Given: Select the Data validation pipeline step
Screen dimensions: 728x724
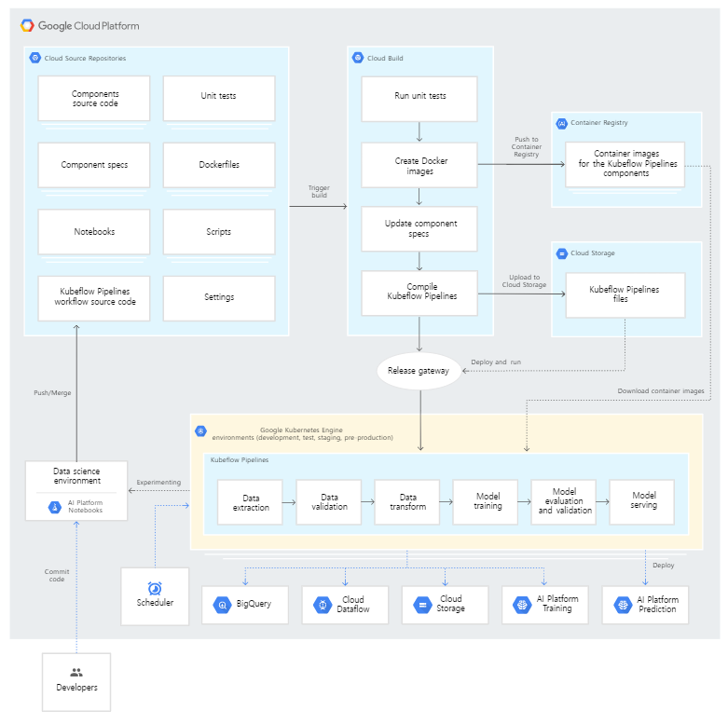Looking at the screenshot, I should 329,502.
